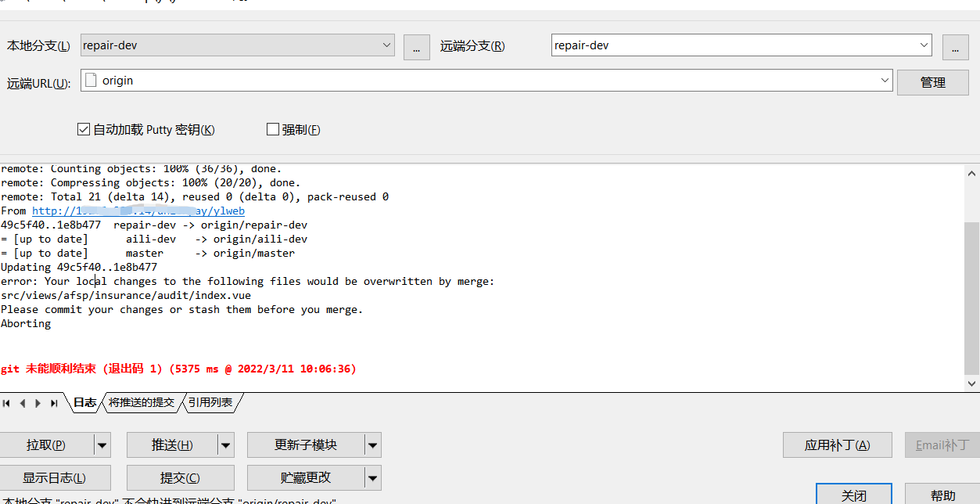Click the 贮藏更改 split-button arrow

coord(373,477)
